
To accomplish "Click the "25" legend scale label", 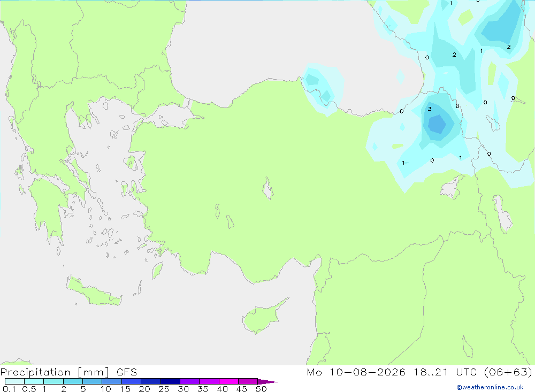I will (x=164, y=389).
